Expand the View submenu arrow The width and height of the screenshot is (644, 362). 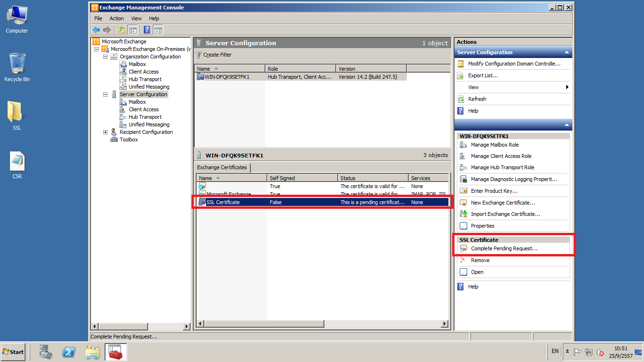(x=567, y=87)
